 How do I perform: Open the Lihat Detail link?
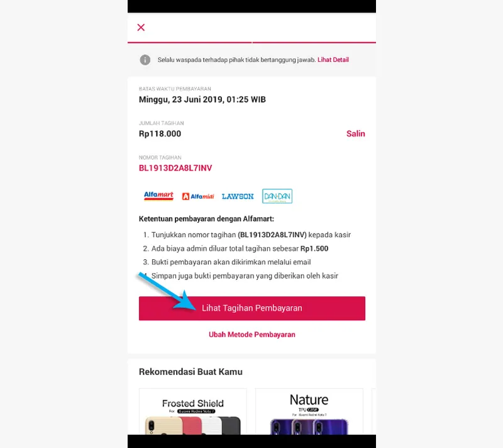[x=333, y=60]
